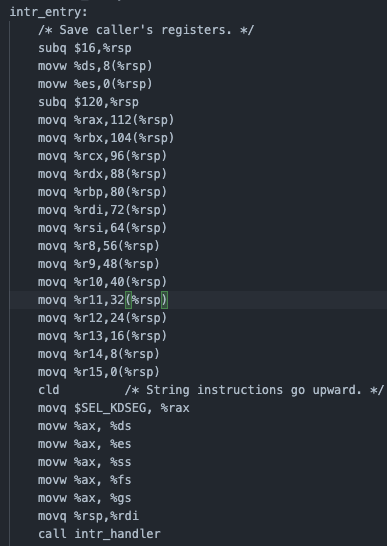Click the movq %rax,112(%rsp) line
This screenshot has height=546, width=387.
106,120
